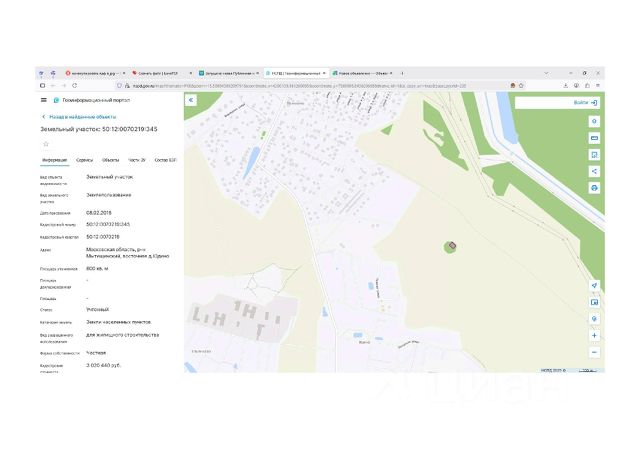Click the tracking protection shield icon
Viewport: 640px width, 466px height.
[119, 86]
